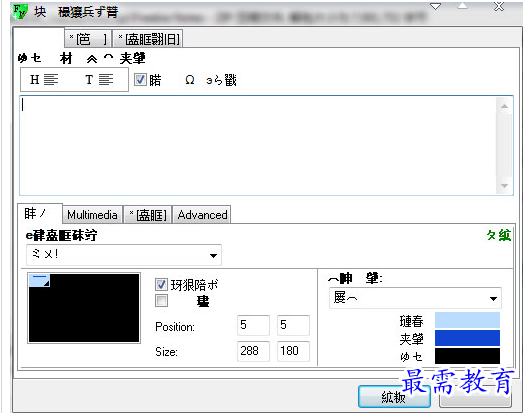
Task: Click the second Position field containing 5
Action: [293, 325]
